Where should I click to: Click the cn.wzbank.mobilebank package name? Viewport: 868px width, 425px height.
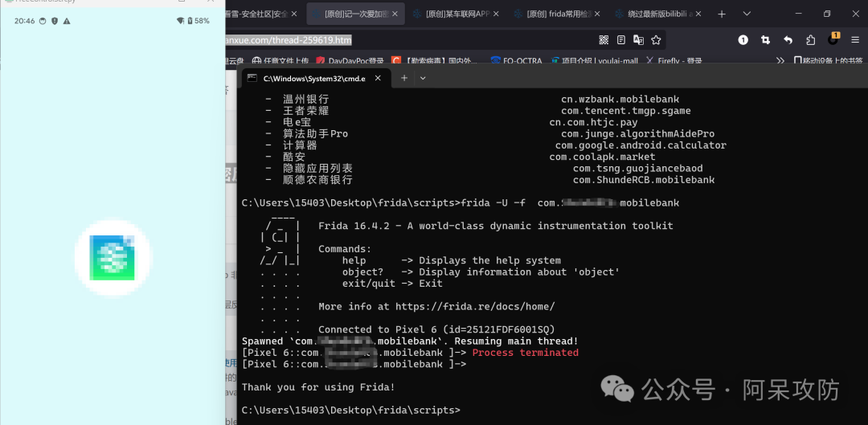tap(620, 100)
